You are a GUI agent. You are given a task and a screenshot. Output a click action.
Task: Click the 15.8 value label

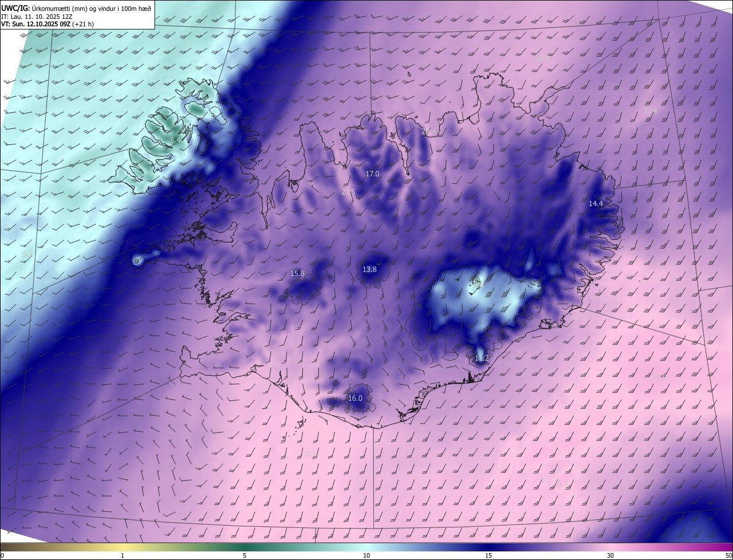(x=298, y=274)
